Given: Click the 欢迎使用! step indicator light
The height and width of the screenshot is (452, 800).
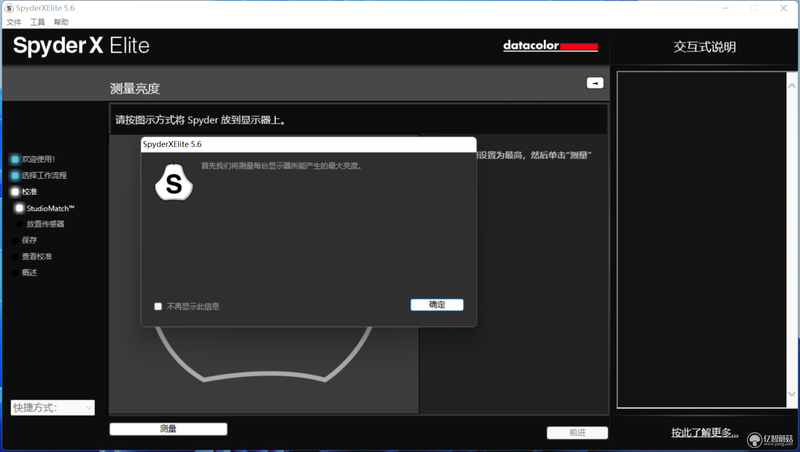Looking at the screenshot, I should click(x=15, y=159).
